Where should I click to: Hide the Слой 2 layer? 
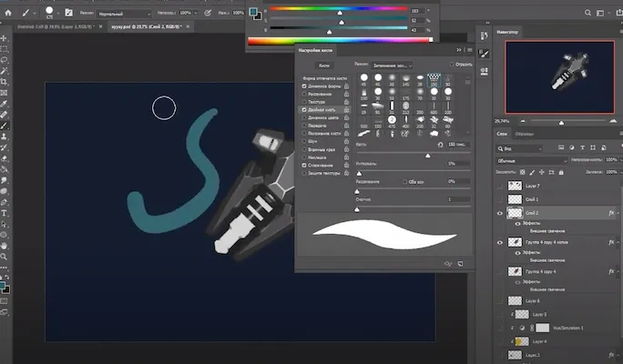point(501,213)
